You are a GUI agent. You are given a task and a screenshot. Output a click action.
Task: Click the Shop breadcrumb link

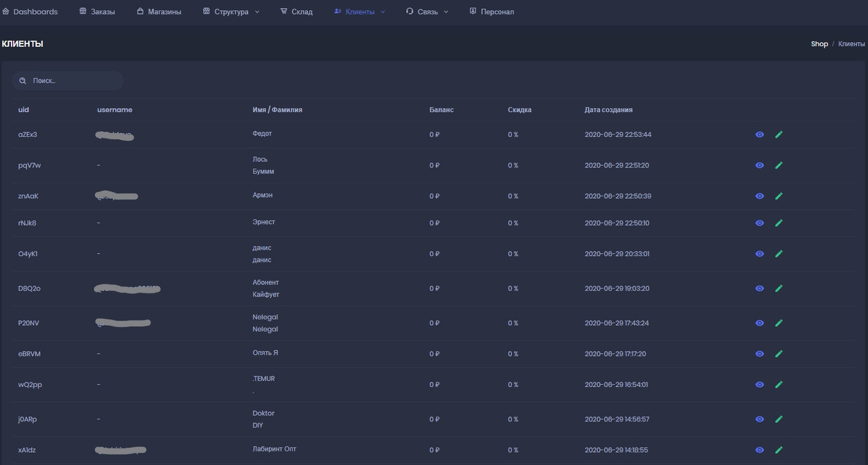819,43
